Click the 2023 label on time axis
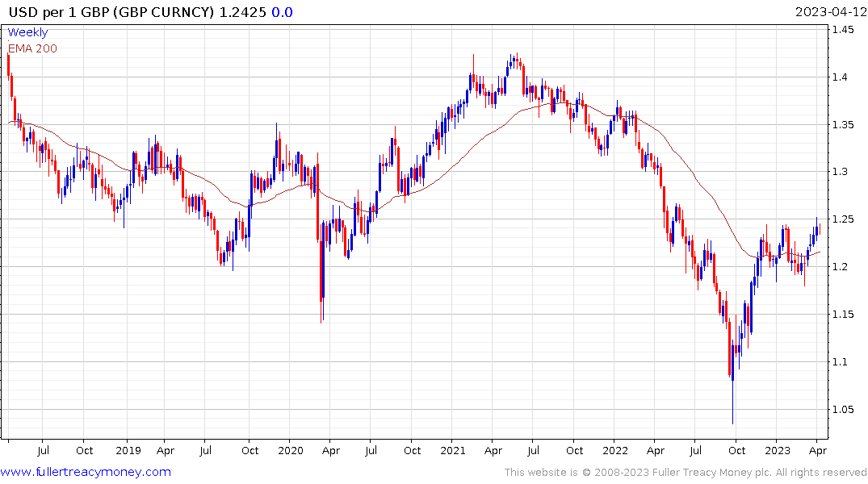The height and width of the screenshot is (484, 868). (x=778, y=451)
